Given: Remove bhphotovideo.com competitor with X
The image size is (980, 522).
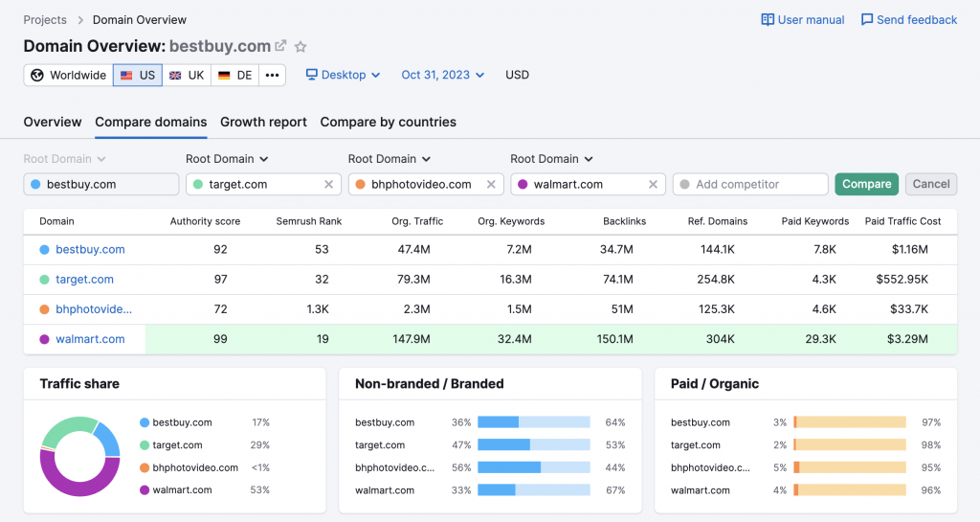Looking at the screenshot, I should click(x=491, y=185).
